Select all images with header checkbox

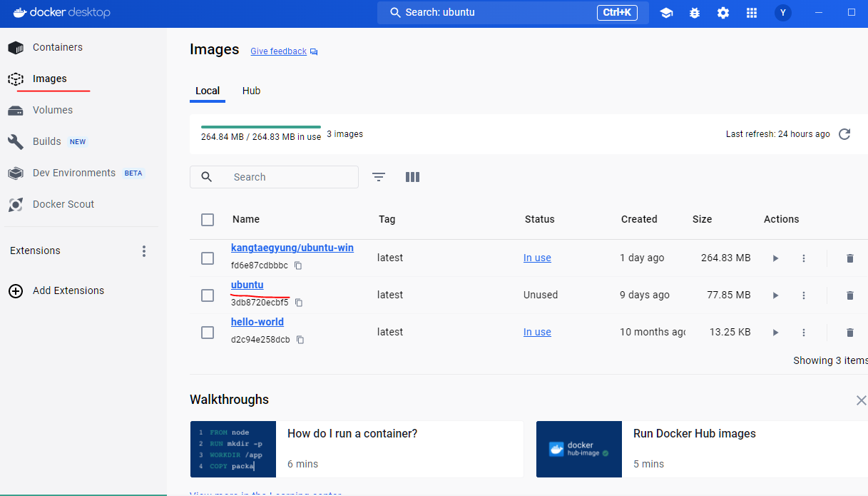pos(208,220)
